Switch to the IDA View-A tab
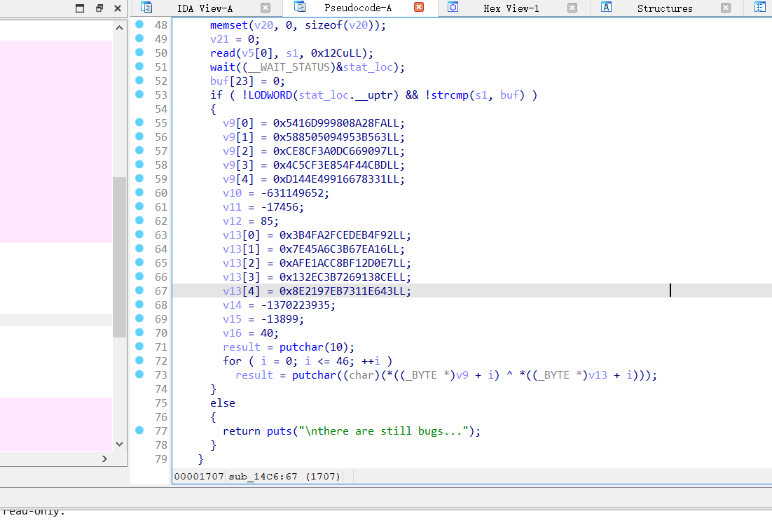This screenshot has height=532, width=772. pos(205,8)
